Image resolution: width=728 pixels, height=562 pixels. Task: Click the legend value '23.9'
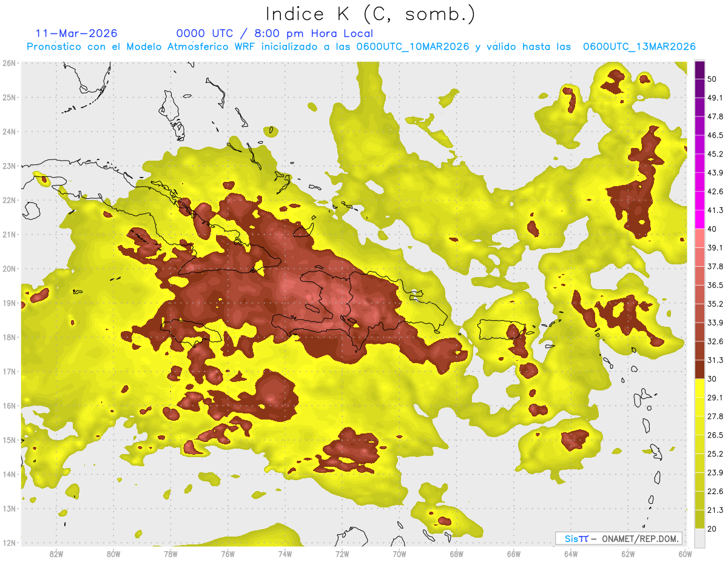715,473
